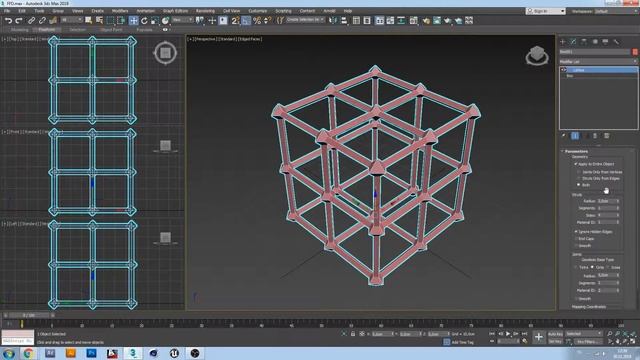Activate the Select and Scale tool
The width and height of the screenshot is (640, 360).
tap(155, 20)
